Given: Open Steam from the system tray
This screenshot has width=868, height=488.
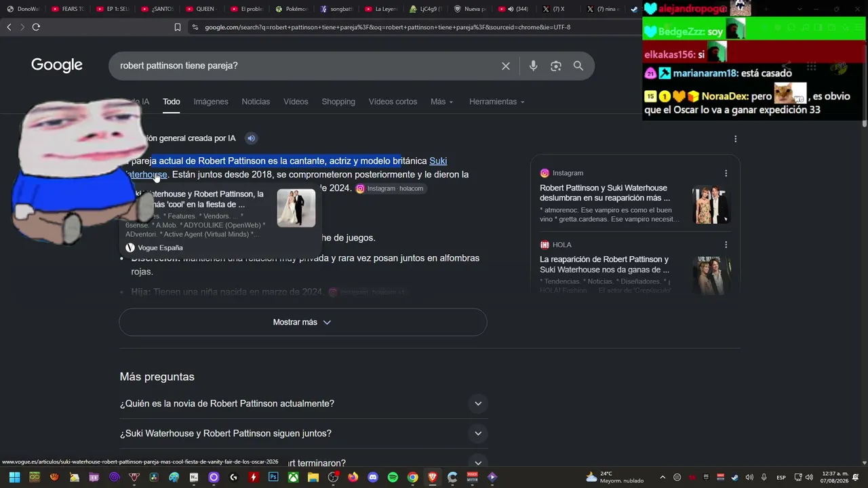Looking at the screenshot, I should click(x=734, y=477).
